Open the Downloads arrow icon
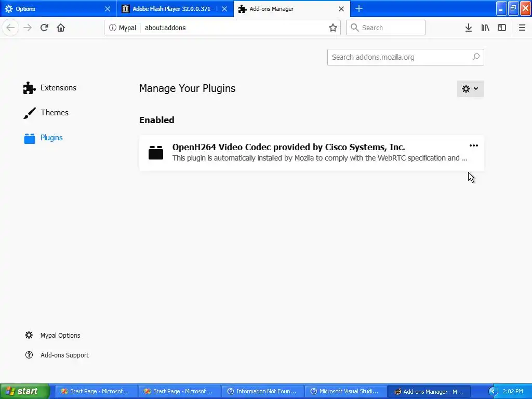532x399 pixels. tap(469, 28)
